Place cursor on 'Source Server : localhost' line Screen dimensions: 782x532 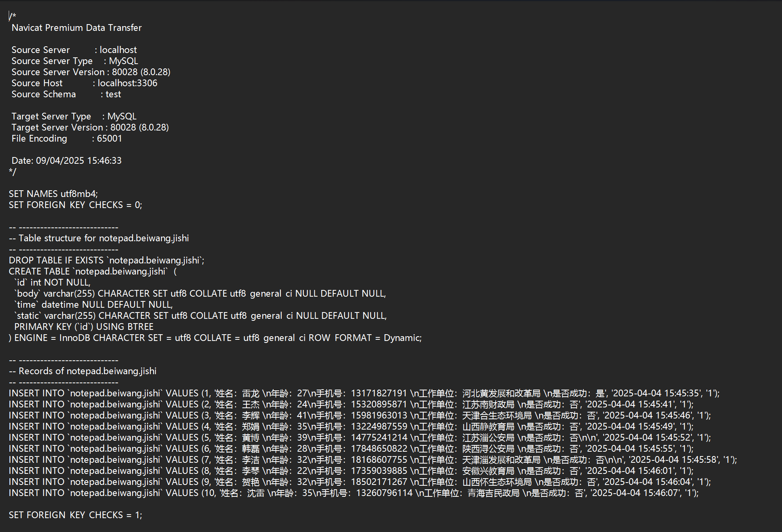[x=74, y=50]
